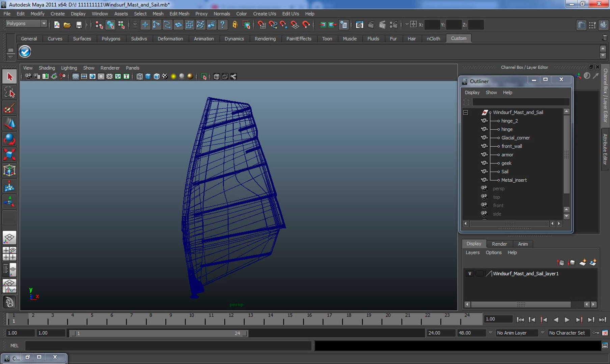Open the Polygons menu set dropdown

(44, 24)
